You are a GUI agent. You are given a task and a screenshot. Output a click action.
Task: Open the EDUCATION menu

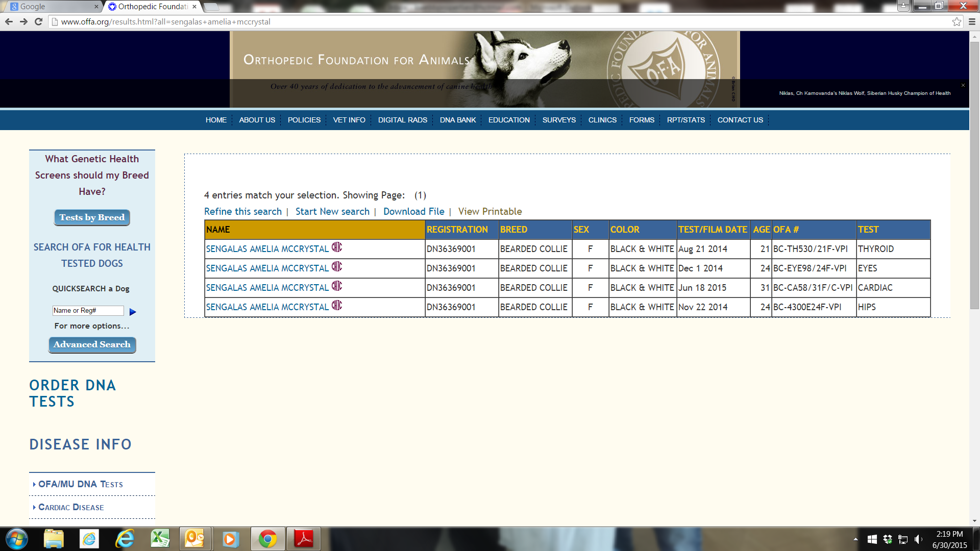pyautogui.click(x=509, y=120)
